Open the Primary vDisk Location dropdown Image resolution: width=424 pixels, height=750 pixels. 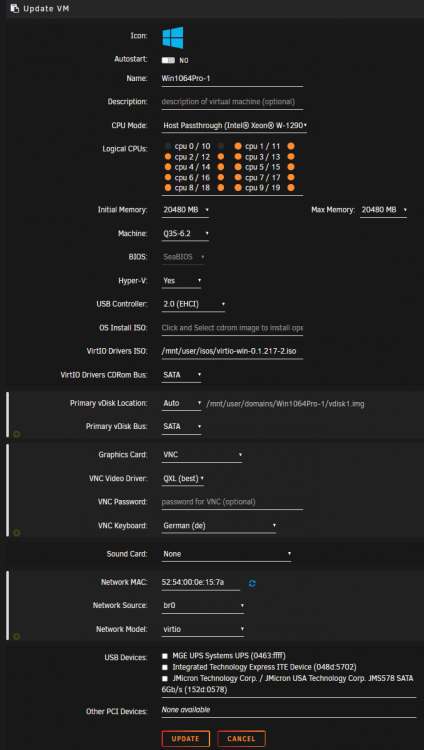coord(181,403)
